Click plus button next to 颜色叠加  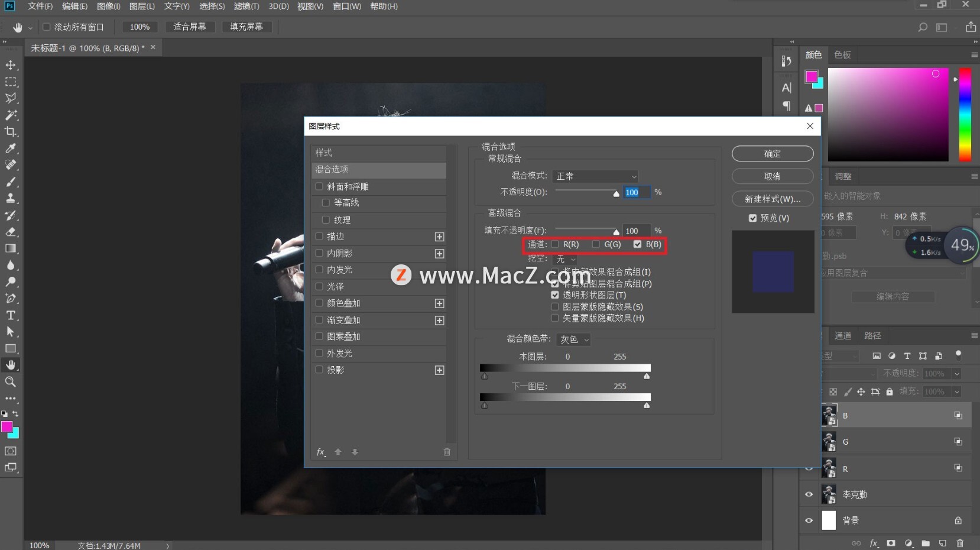439,303
